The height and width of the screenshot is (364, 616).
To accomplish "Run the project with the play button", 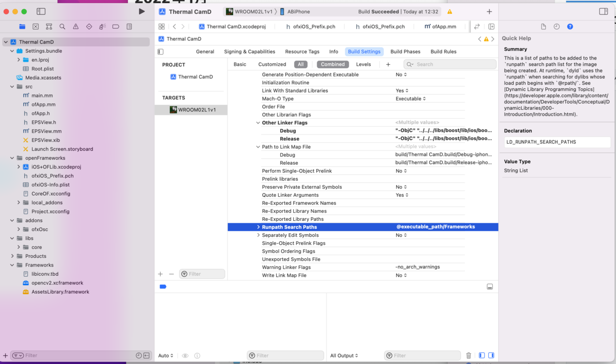I will 142,11.
